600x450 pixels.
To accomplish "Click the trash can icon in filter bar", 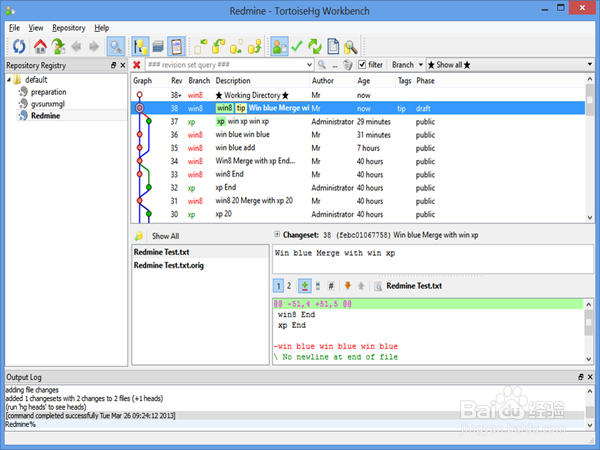I will coord(347,65).
